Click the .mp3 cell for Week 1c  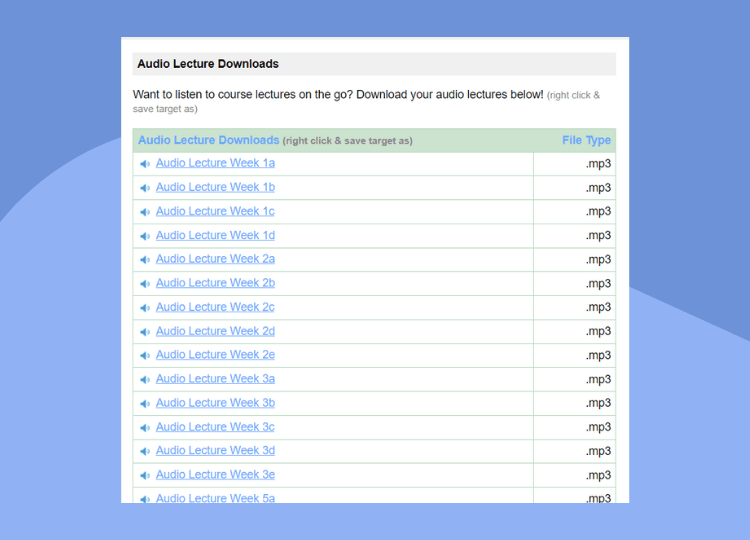pyautogui.click(x=574, y=211)
